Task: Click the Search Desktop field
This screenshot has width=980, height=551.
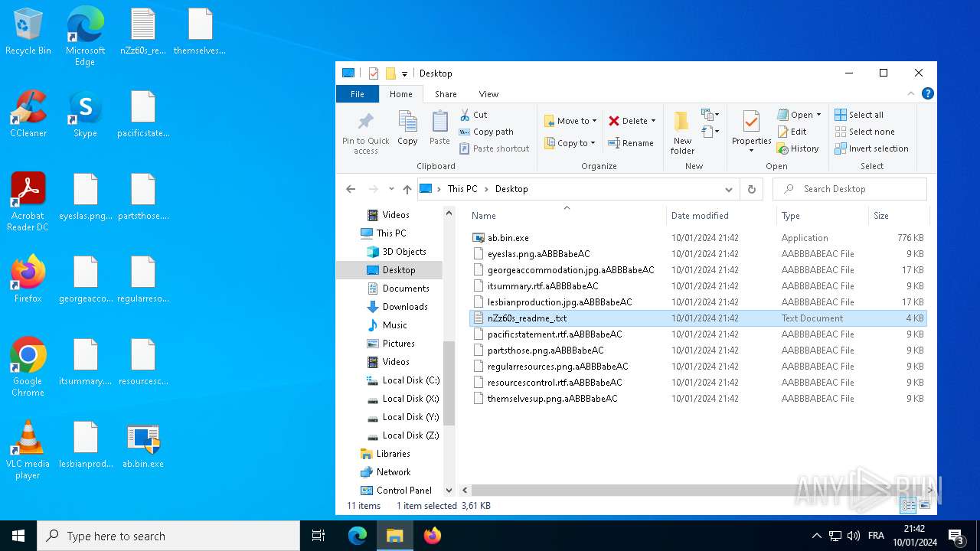Action: tap(850, 189)
